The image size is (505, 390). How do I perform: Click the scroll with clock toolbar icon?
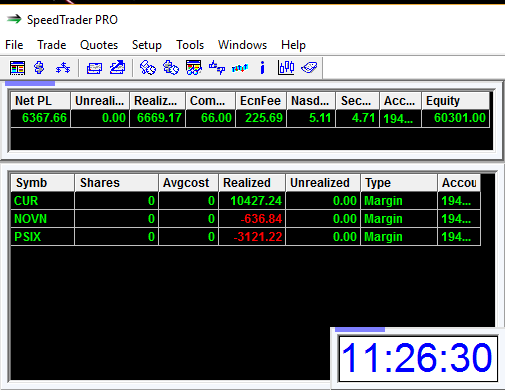pyautogui.click(x=148, y=68)
